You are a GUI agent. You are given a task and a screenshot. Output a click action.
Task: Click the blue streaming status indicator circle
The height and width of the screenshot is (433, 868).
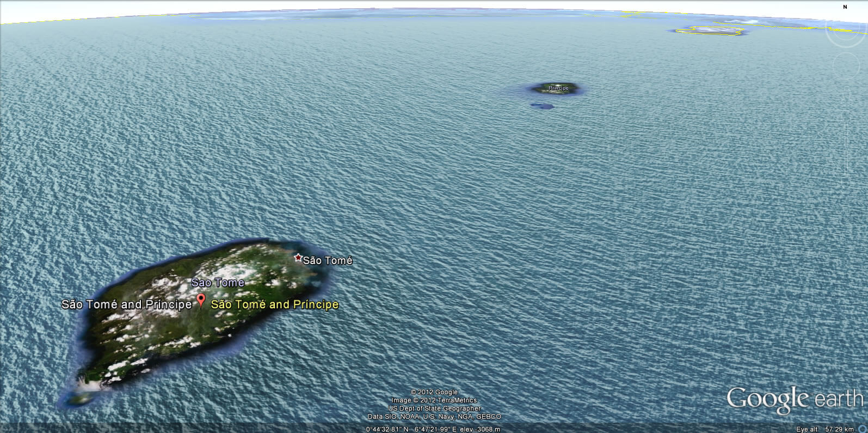click(863, 429)
